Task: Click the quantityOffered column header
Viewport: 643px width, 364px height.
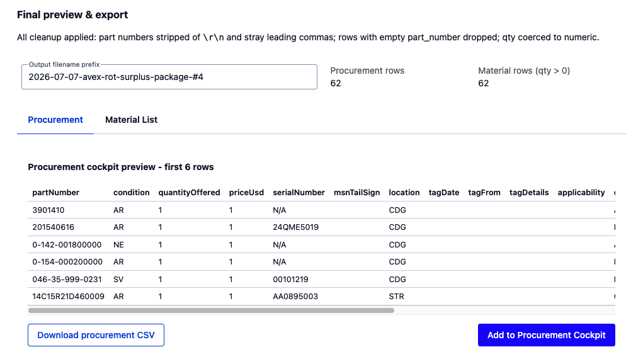Action: click(x=189, y=192)
